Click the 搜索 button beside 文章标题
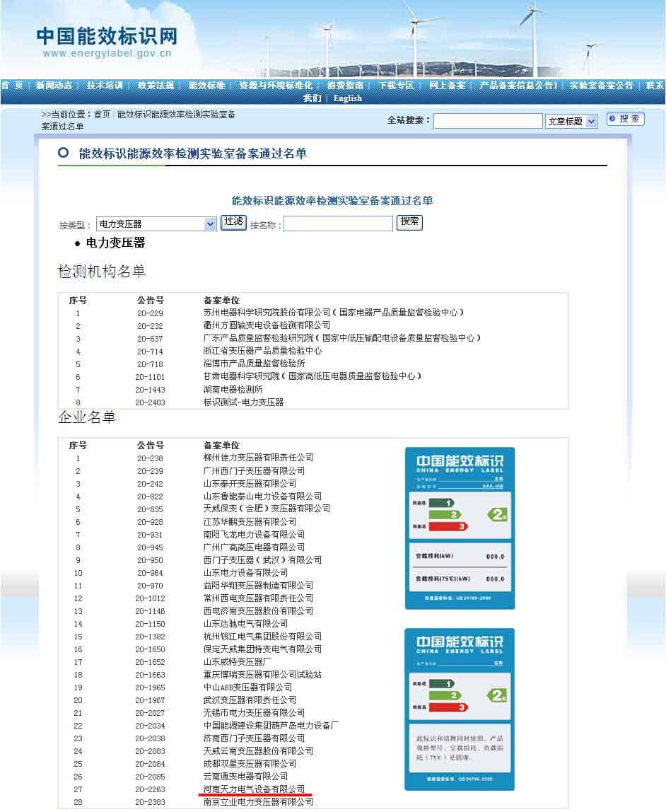The width and height of the screenshot is (666, 812). pos(625,119)
